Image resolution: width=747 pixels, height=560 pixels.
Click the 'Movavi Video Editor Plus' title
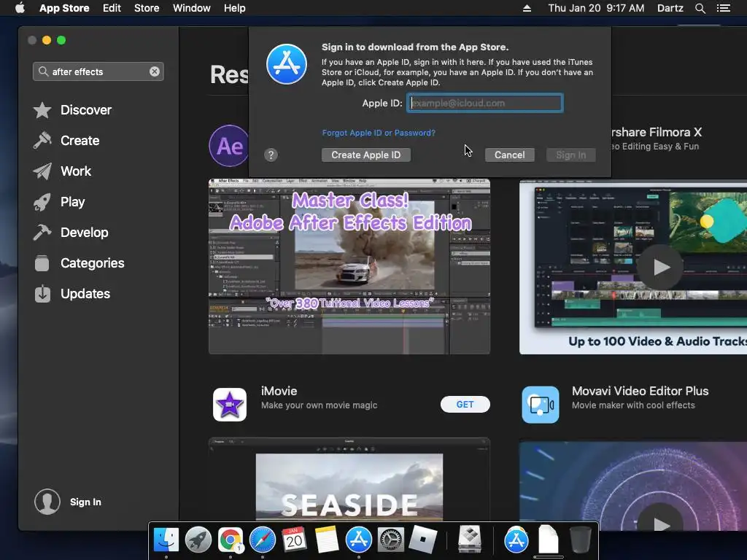pos(640,391)
